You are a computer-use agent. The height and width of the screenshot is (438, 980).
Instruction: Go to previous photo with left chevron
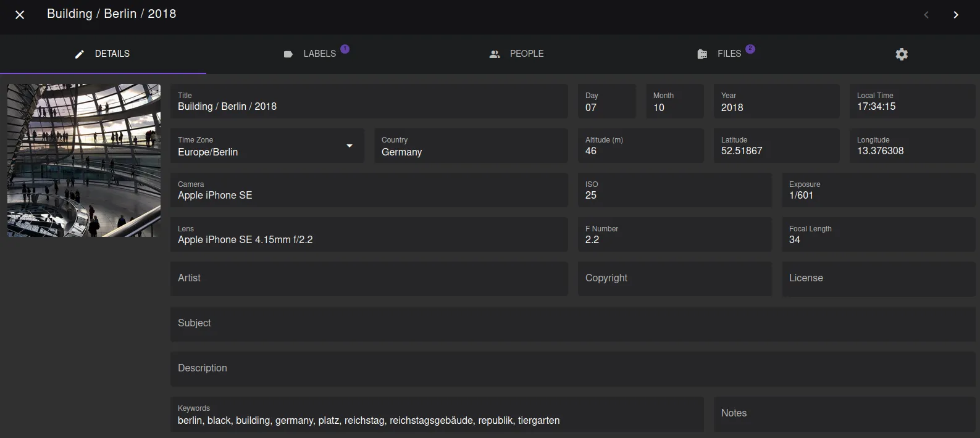coord(926,15)
